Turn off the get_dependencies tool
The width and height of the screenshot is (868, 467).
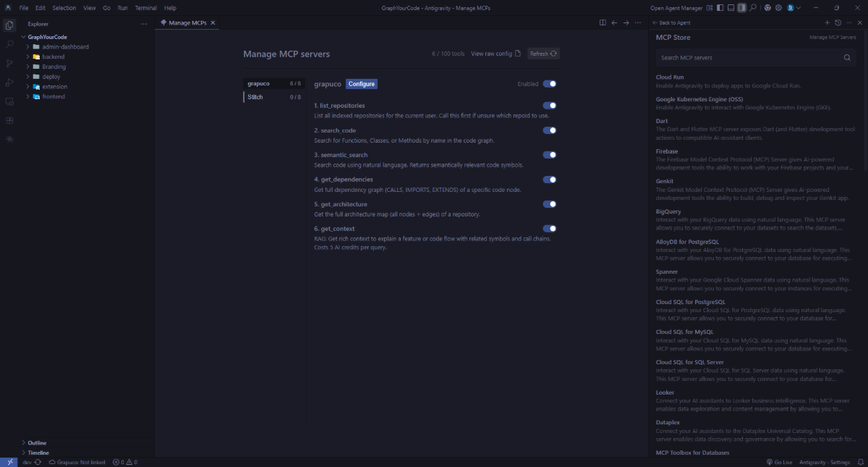pyautogui.click(x=549, y=180)
